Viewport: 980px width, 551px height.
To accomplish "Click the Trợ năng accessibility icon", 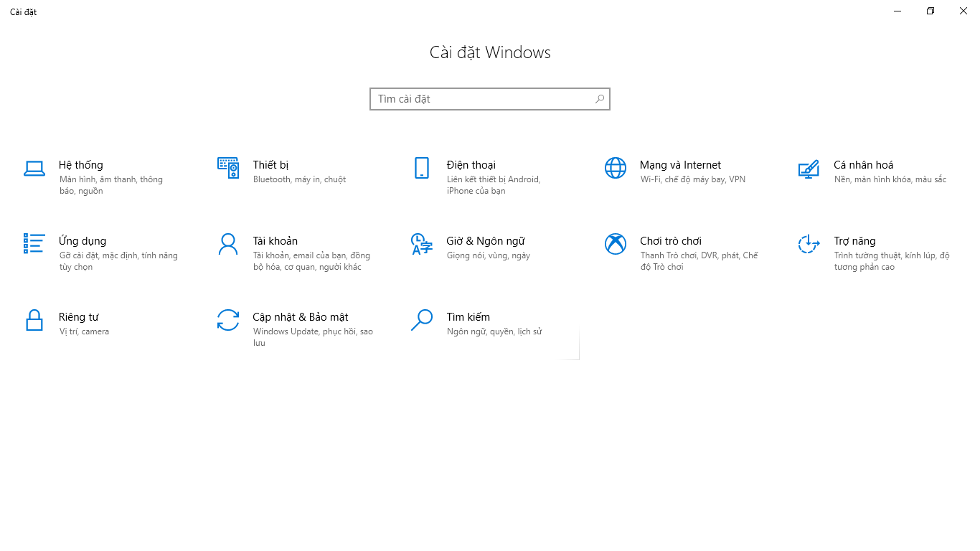I will [809, 244].
